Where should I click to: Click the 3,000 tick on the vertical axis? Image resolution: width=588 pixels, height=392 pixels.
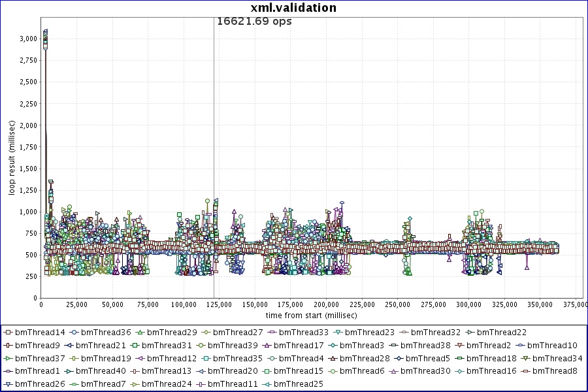(27, 39)
